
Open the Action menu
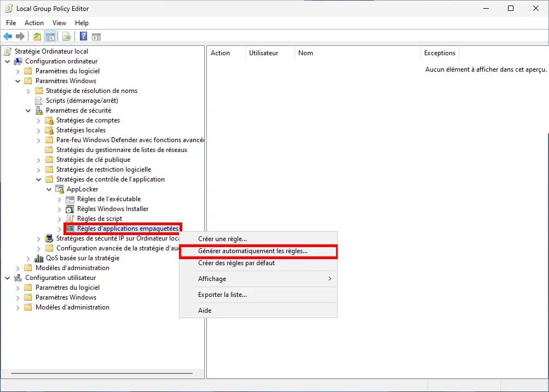pos(34,23)
